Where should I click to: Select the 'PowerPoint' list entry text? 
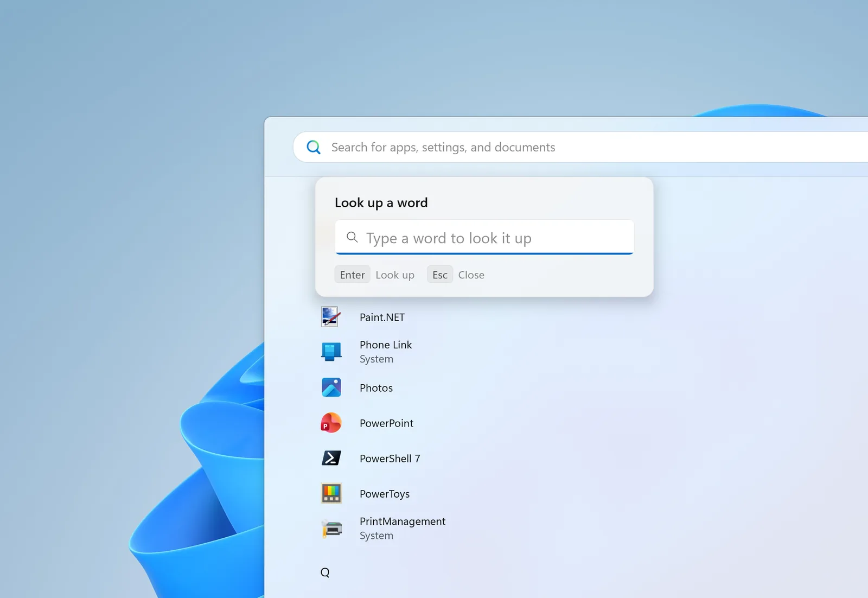coord(386,423)
